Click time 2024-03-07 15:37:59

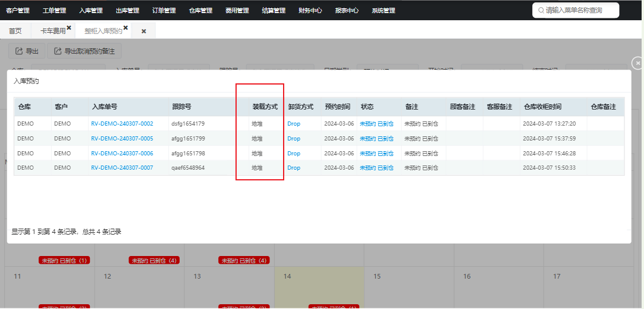point(549,138)
